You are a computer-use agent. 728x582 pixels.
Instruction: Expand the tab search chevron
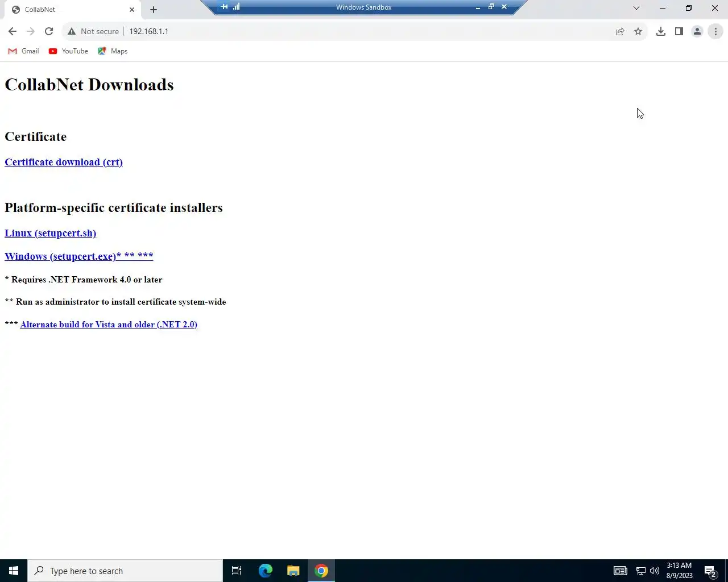click(x=636, y=8)
